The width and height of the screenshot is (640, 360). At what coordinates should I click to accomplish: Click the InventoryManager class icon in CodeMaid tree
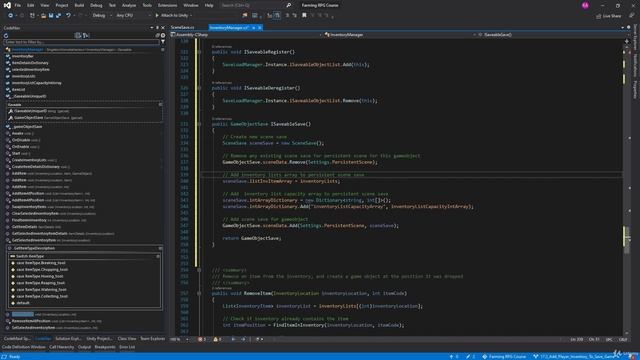coord(8,49)
